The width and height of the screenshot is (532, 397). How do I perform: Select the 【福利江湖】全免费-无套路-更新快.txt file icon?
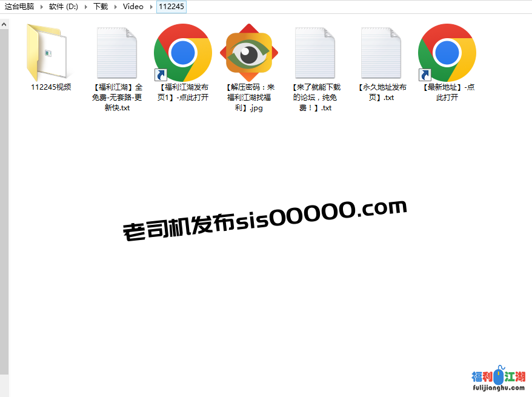click(x=117, y=53)
